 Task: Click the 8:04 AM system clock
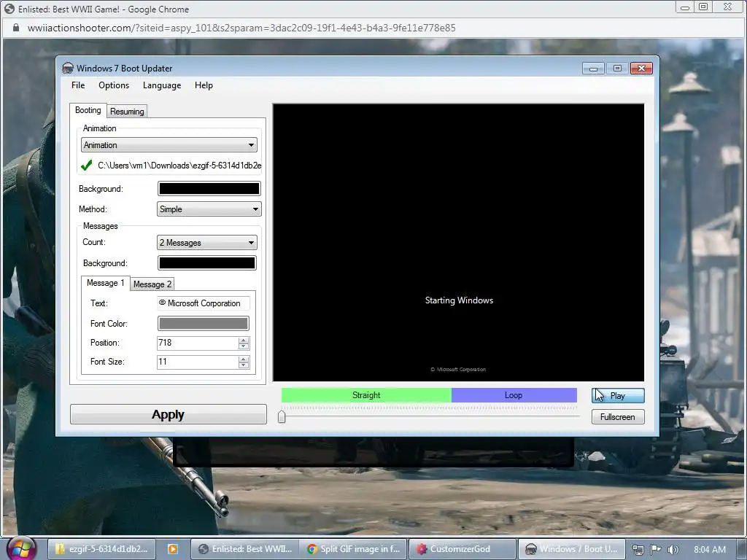coord(710,550)
